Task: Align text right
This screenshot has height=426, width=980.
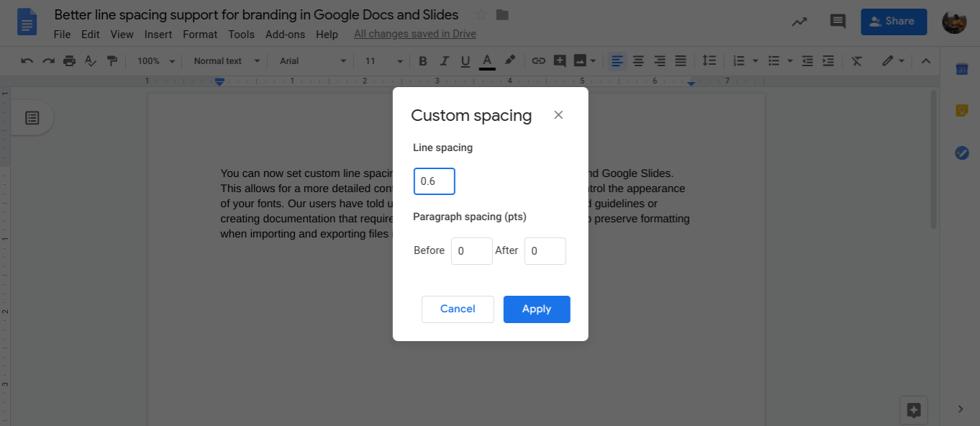Action: [x=660, y=61]
